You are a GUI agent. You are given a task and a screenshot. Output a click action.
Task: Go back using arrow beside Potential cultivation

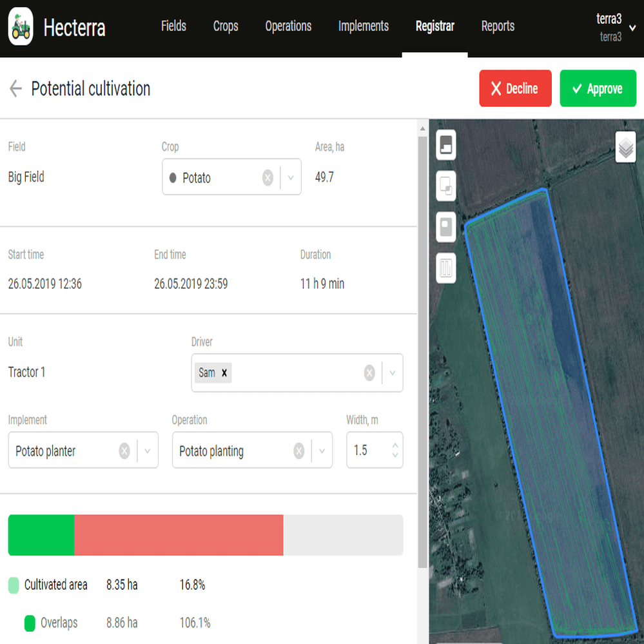tap(15, 89)
